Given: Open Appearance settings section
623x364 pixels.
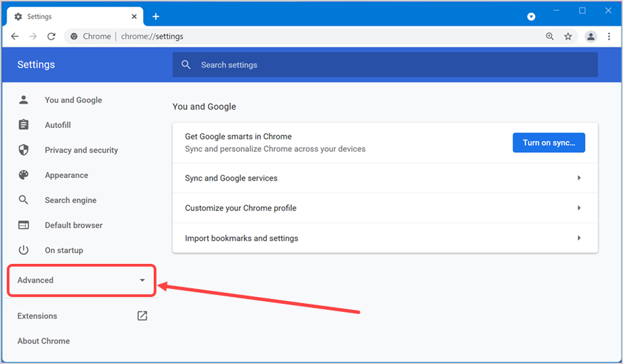Looking at the screenshot, I should pyautogui.click(x=66, y=175).
